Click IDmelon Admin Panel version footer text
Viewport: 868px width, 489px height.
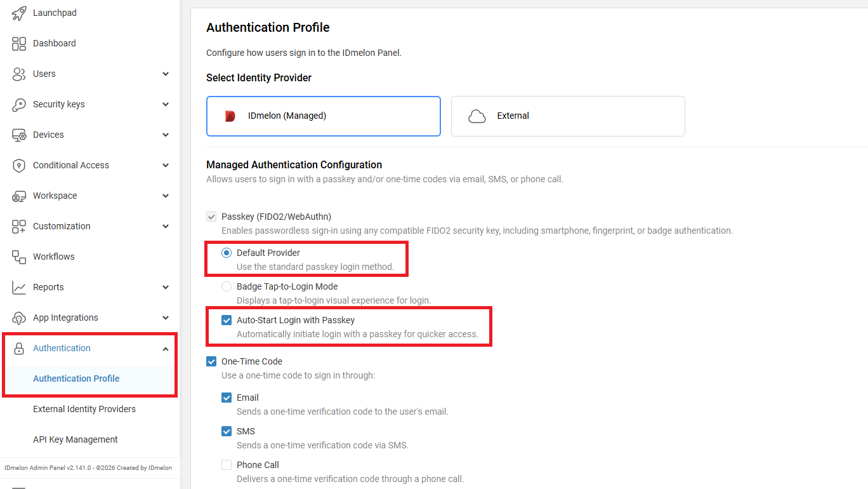coord(88,468)
